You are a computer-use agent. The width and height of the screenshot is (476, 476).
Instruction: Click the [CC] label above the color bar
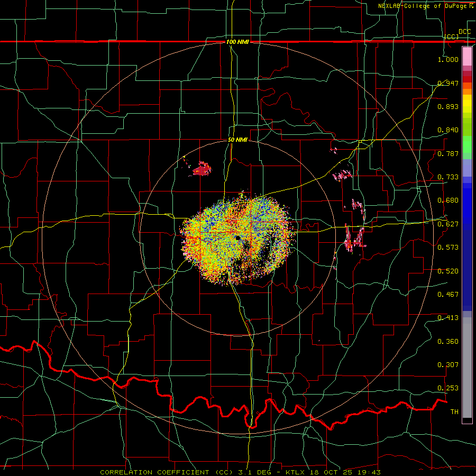452,36
